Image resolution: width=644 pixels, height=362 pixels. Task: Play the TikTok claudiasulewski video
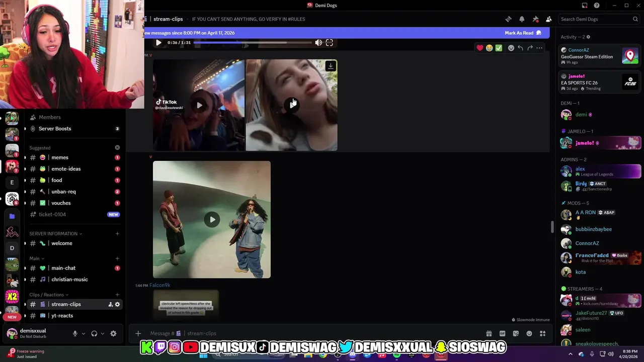(199, 105)
